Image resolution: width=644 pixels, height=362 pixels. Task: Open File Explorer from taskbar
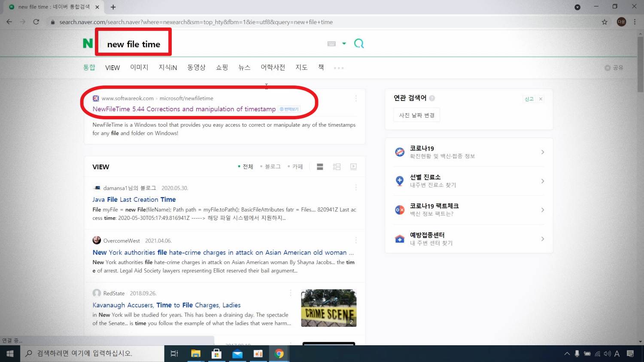tap(196, 353)
